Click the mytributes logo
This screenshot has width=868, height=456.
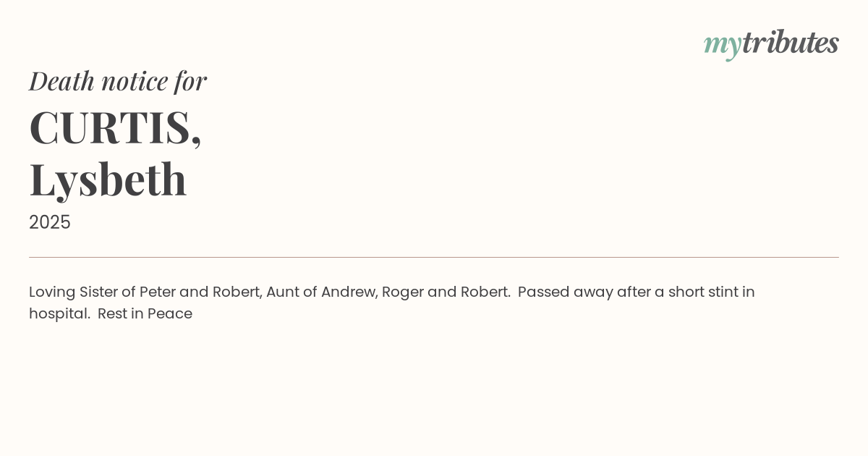(771, 43)
